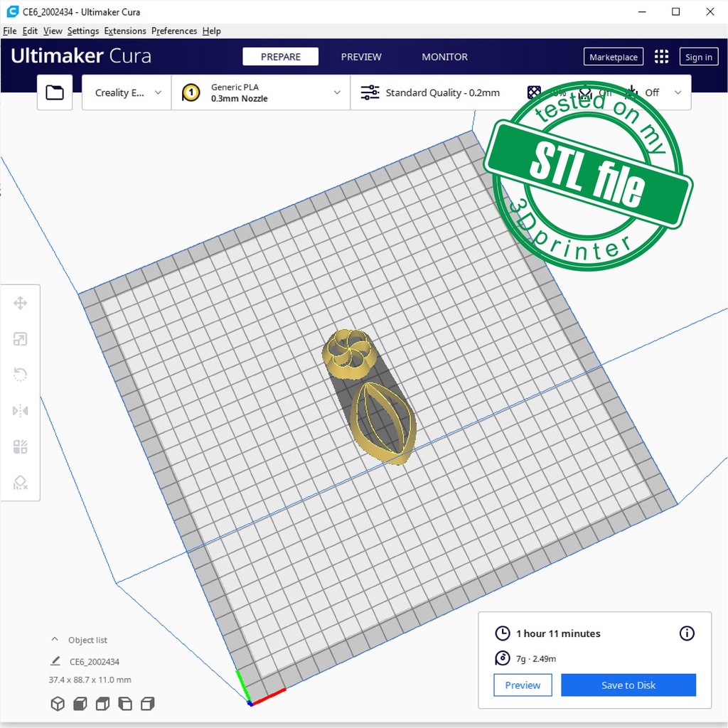
Task: Expand the Creality printer selector dropdown
Action: 127,92
